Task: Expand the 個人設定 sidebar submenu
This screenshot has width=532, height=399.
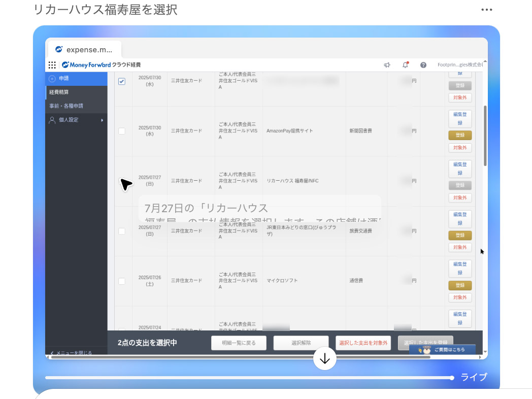Action: pyautogui.click(x=102, y=120)
